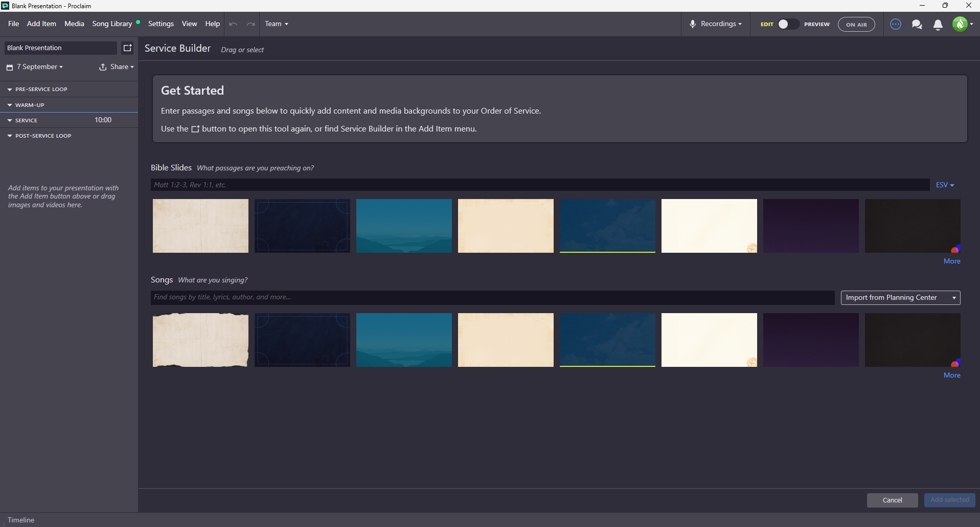Click the ON AIR button
The image size is (980, 527).
tap(856, 24)
